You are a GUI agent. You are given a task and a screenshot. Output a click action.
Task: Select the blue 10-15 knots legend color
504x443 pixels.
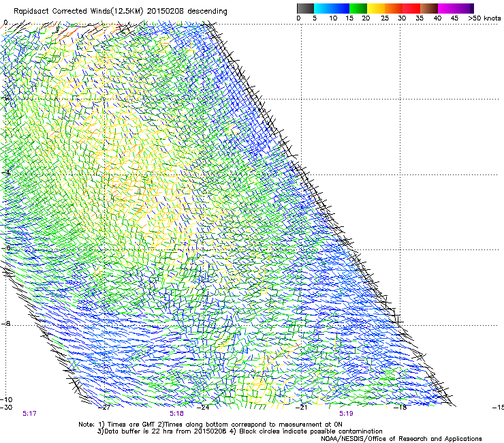click(341, 8)
